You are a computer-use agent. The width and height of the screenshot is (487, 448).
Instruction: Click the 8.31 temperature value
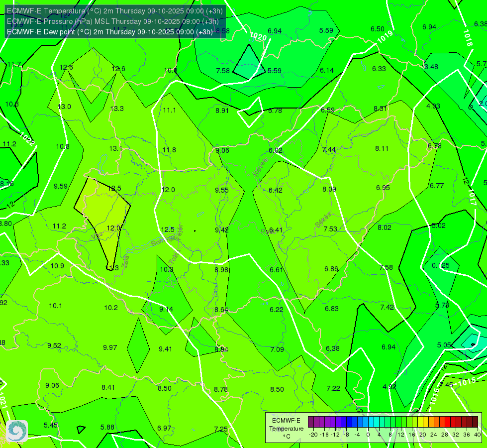(380, 109)
